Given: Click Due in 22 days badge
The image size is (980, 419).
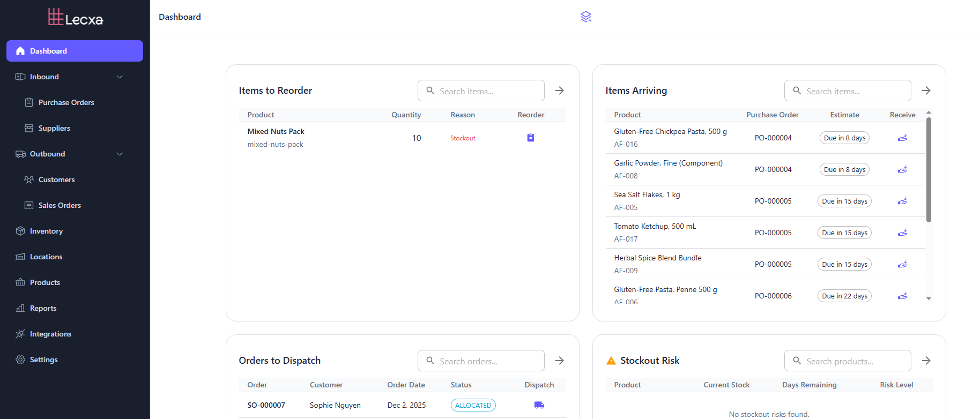Looking at the screenshot, I should [x=844, y=296].
